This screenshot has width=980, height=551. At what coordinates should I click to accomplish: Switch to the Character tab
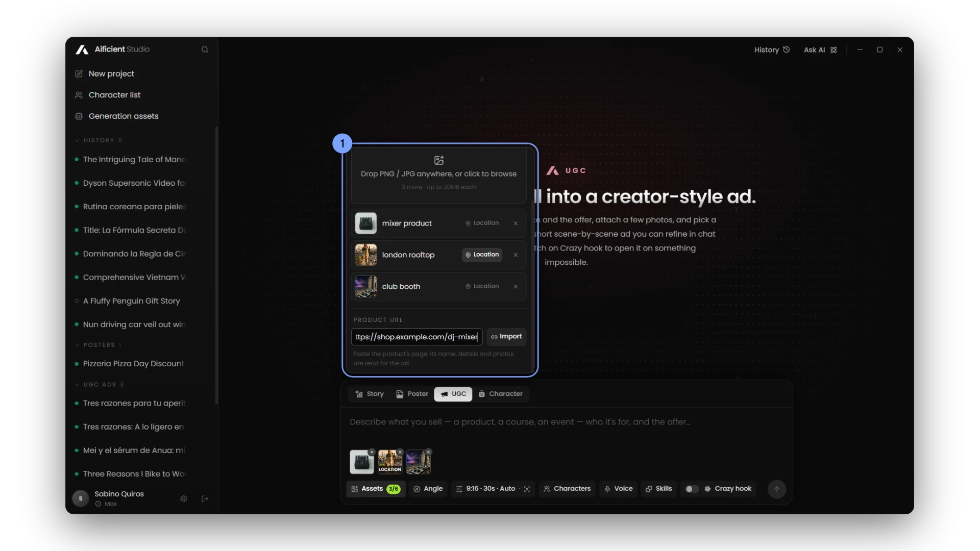click(501, 394)
